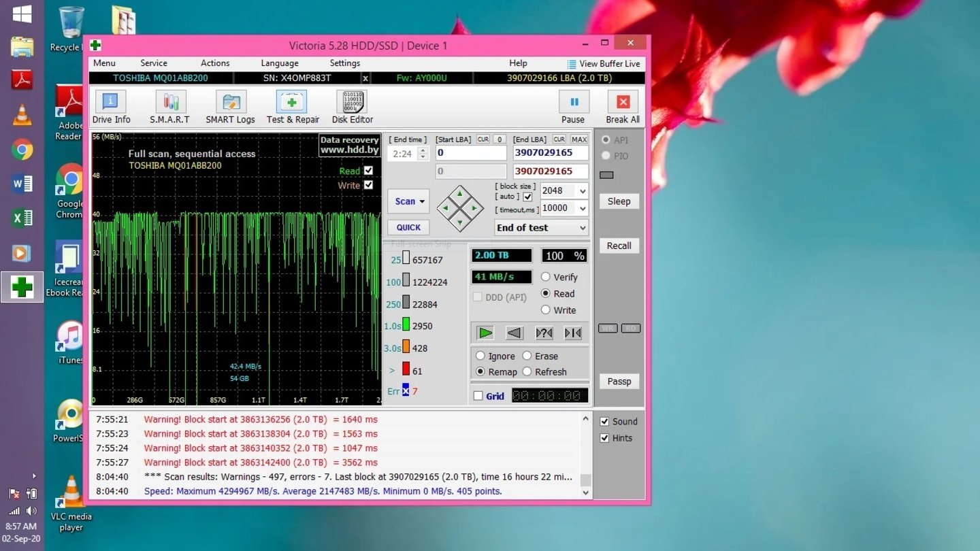The image size is (980, 551).
Task: Select the Erase radio button
Action: [527, 356]
